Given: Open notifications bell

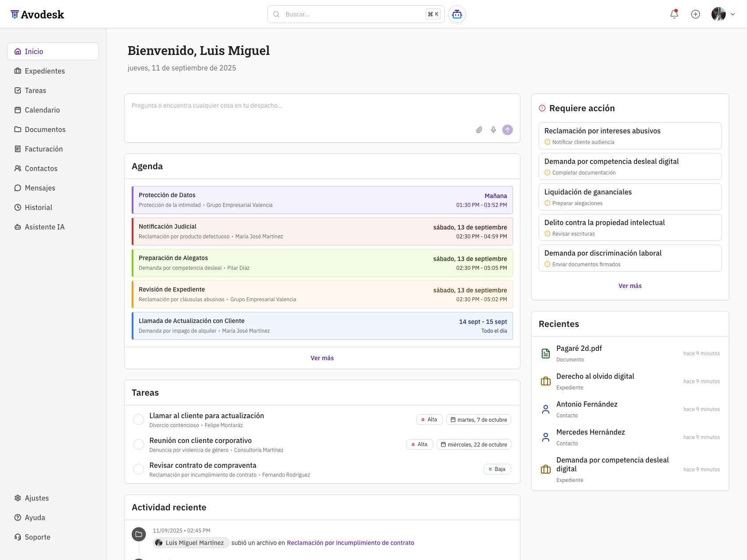Looking at the screenshot, I should (x=674, y=14).
